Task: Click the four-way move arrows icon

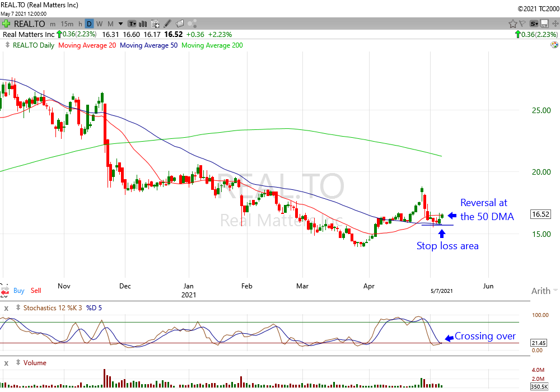Action: (556, 24)
